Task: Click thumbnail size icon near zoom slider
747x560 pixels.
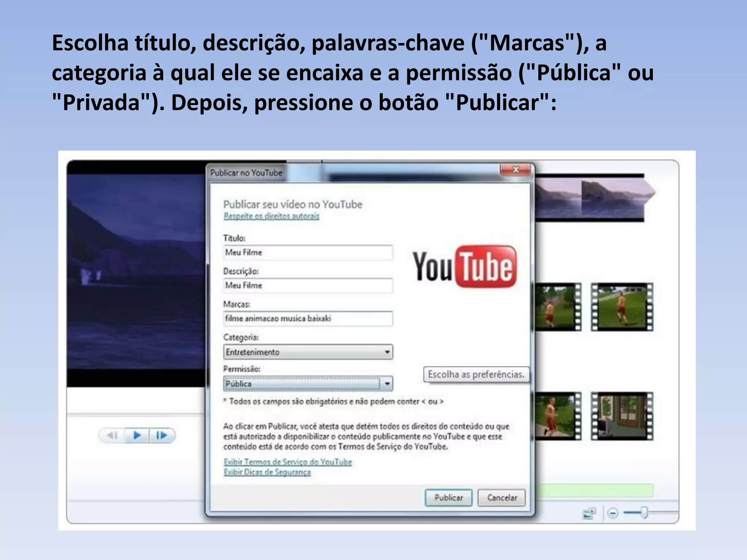Action: (589, 513)
